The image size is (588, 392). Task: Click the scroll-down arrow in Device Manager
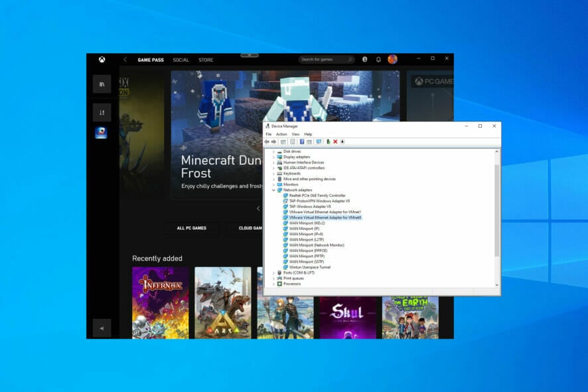497,284
